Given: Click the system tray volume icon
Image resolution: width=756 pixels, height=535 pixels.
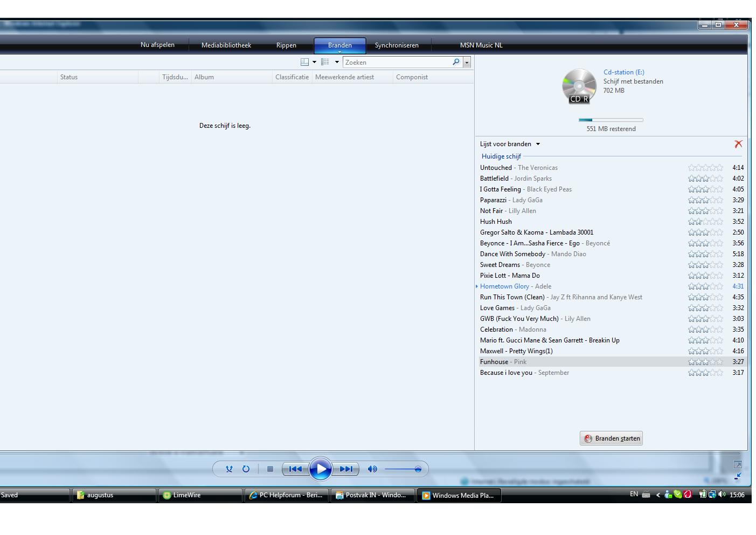Looking at the screenshot, I should tap(722, 494).
